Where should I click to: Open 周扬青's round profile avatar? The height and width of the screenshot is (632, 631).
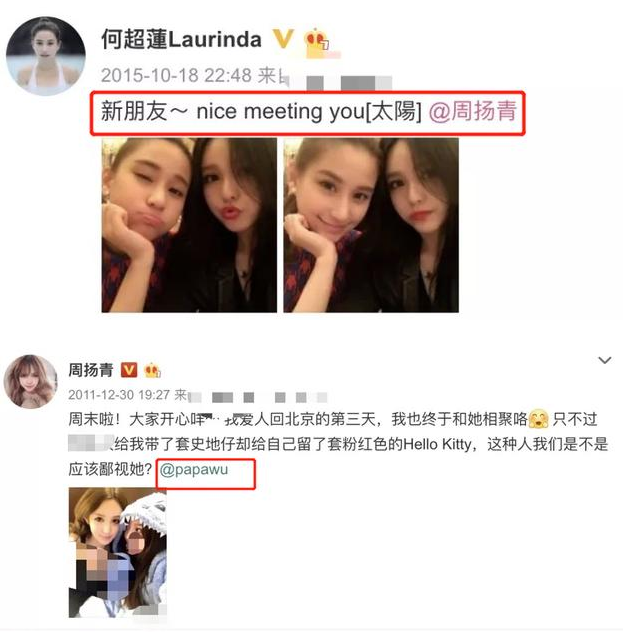(x=31, y=381)
